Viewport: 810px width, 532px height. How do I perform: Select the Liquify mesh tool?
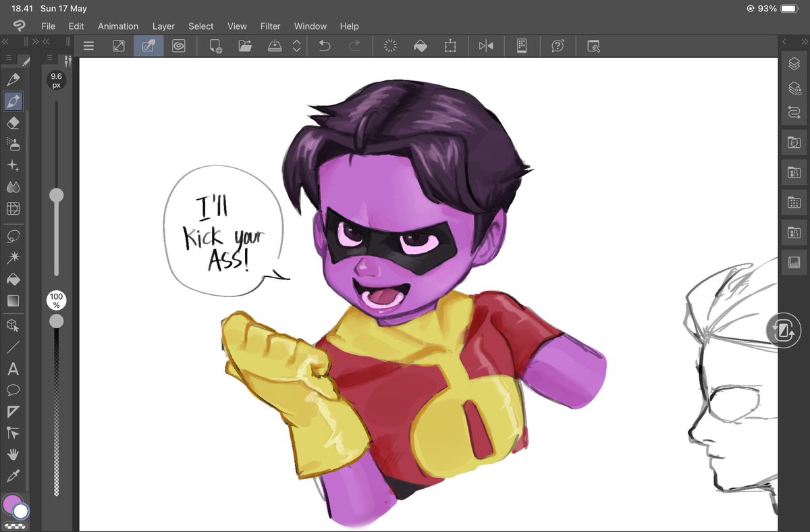coord(13,209)
